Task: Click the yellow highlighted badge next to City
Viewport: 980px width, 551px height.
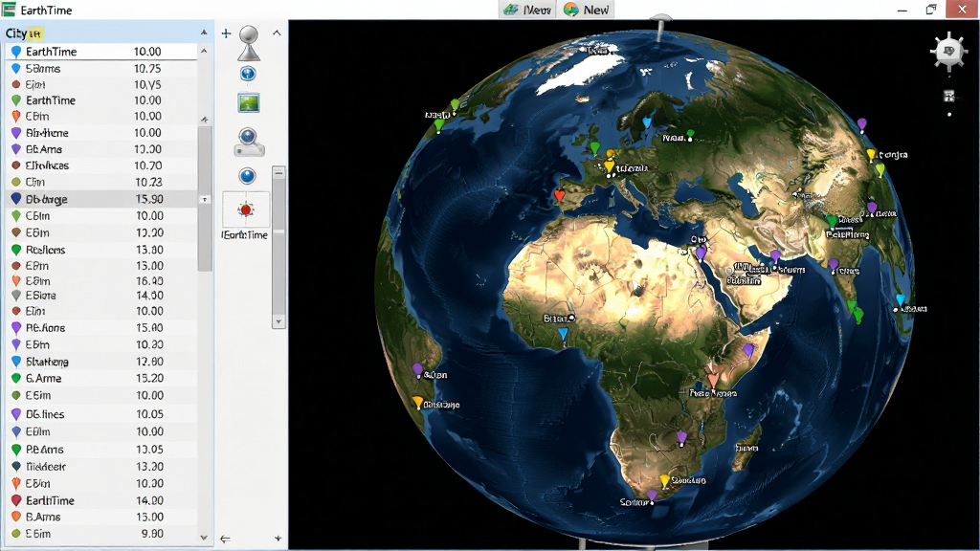Action: click(35, 33)
